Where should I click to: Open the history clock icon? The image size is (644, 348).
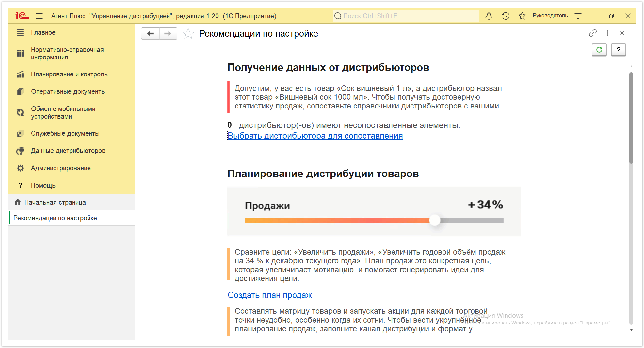coord(506,16)
